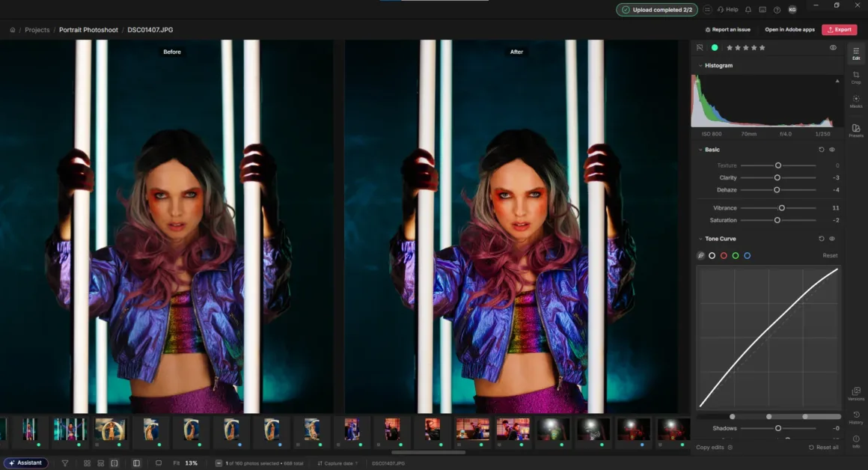Click the Upload completed 2/2 status pill
This screenshot has height=470, width=868.
click(x=657, y=10)
